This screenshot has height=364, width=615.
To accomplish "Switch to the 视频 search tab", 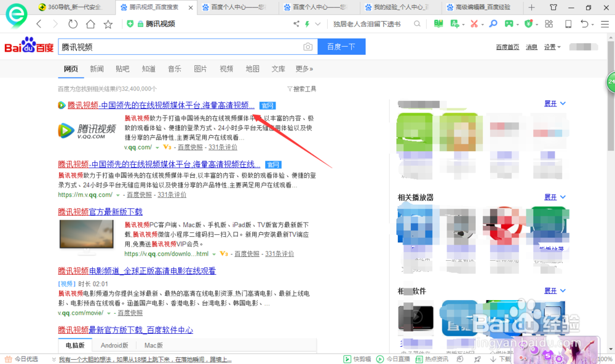I will [226, 69].
